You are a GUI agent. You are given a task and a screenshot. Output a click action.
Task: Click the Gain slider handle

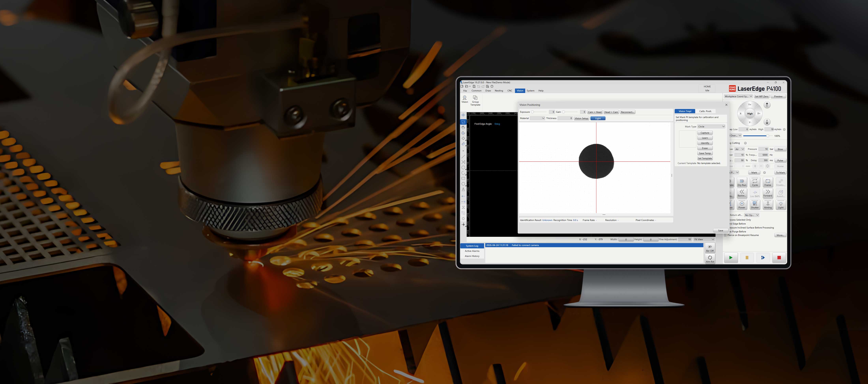pos(563,112)
